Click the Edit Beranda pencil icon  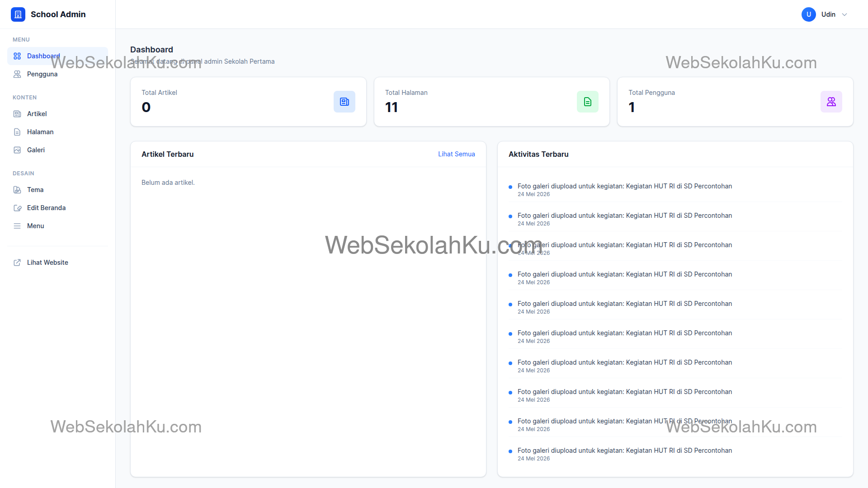(17, 208)
